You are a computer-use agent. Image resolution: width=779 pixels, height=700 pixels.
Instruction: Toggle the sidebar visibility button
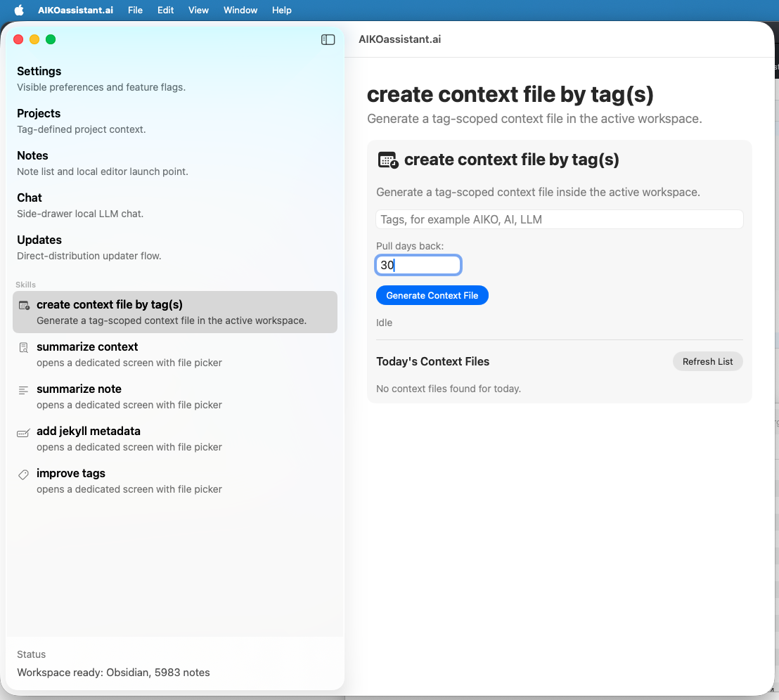tap(328, 39)
